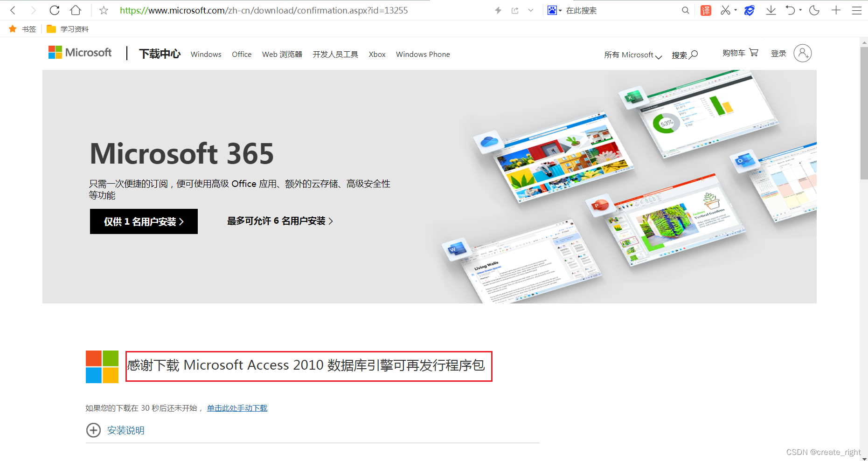Viewport: 868px width, 461px height.
Task: Click the OneDrive cloud icon in banner
Action: (x=489, y=141)
